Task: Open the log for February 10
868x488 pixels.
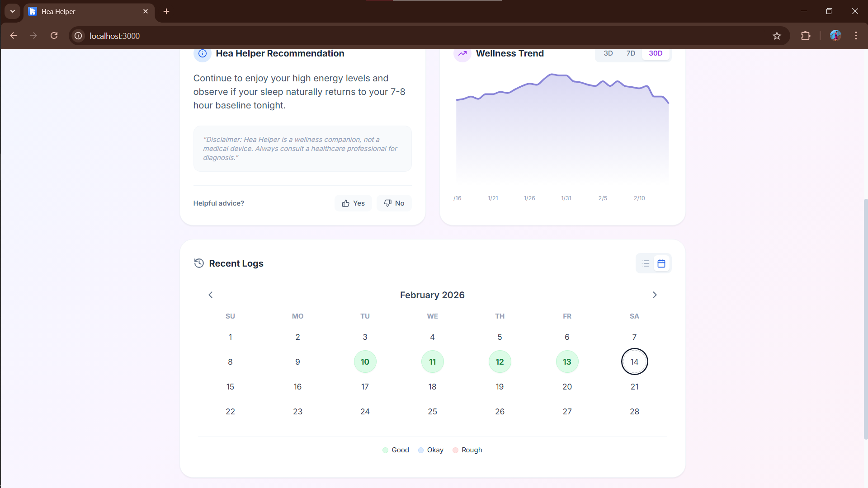Action: coord(365,362)
